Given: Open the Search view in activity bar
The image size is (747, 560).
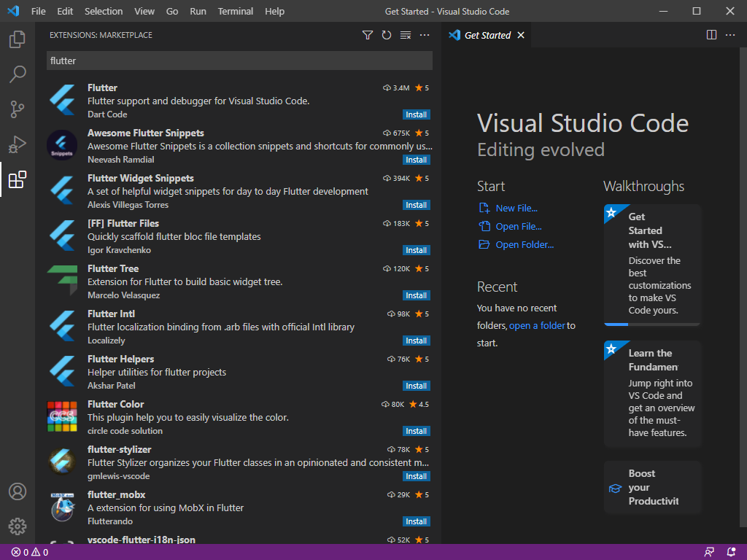Looking at the screenshot, I should (18, 74).
